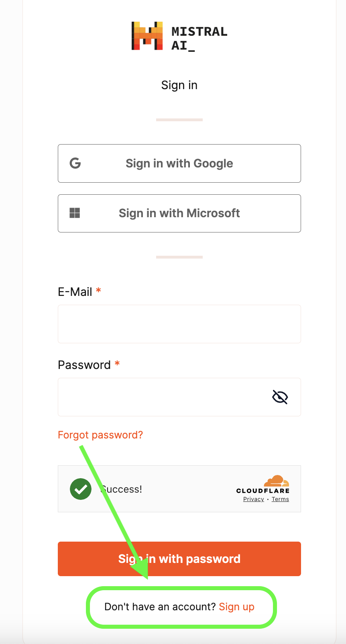Open Cloudflare Terms link

click(x=280, y=499)
